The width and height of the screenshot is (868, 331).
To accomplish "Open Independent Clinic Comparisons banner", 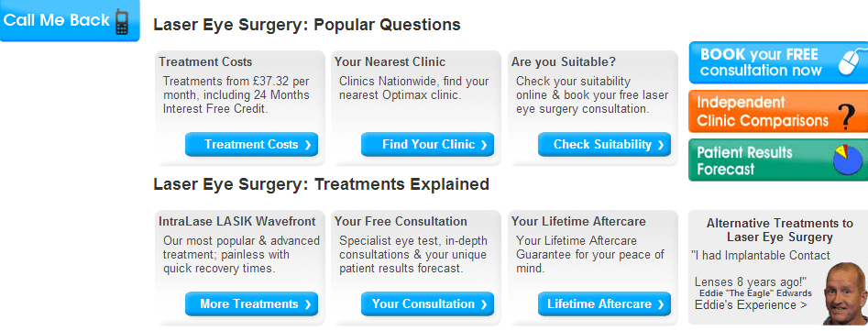I will pos(778,111).
